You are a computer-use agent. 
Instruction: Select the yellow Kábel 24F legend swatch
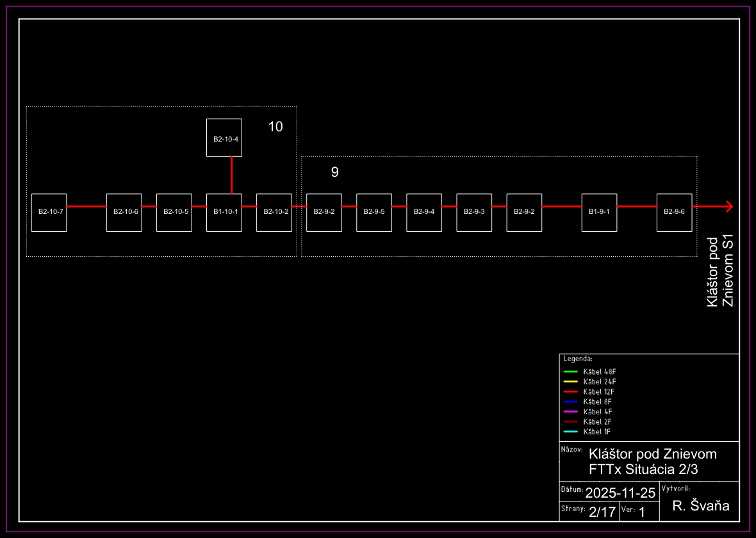point(570,382)
